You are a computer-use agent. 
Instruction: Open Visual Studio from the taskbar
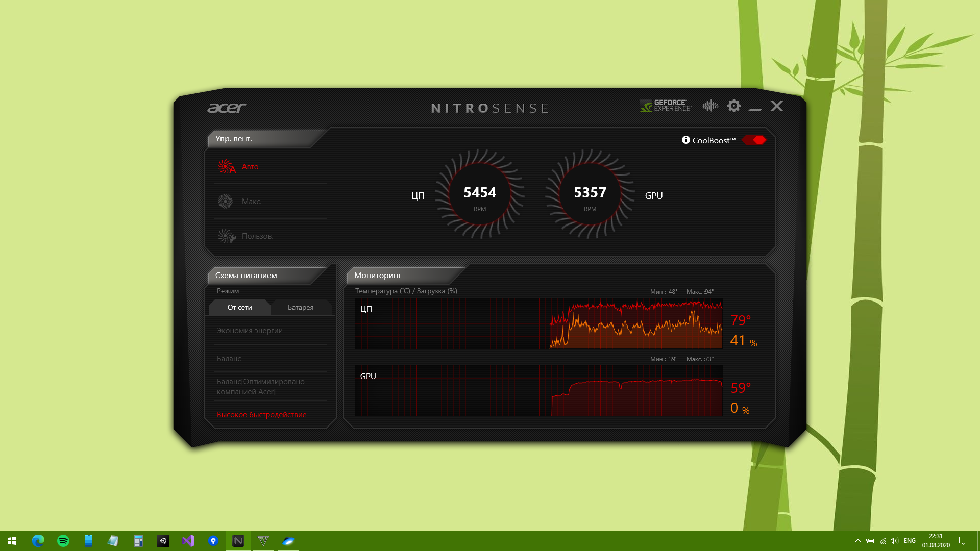coord(188,541)
